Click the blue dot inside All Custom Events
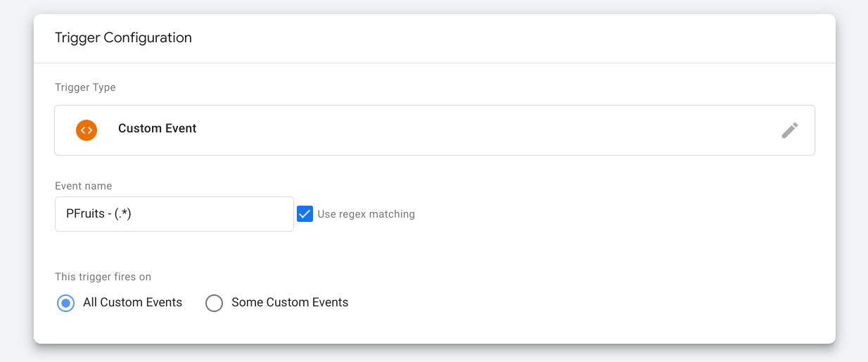This screenshot has height=362, width=868. tap(65, 303)
